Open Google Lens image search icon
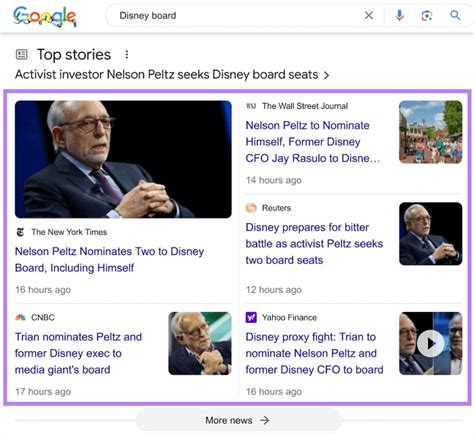Screen dimensions: 474x433 tap(427, 15)
